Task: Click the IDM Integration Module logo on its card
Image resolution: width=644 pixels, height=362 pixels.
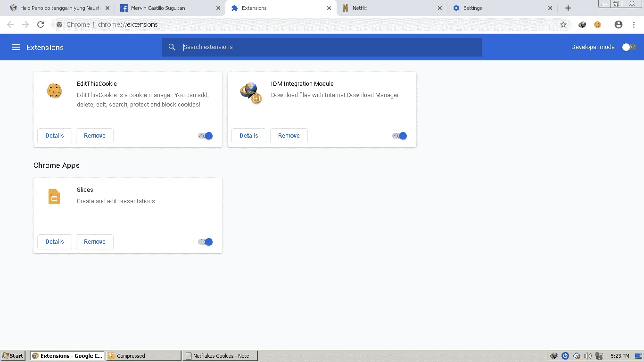Action: 250,93
